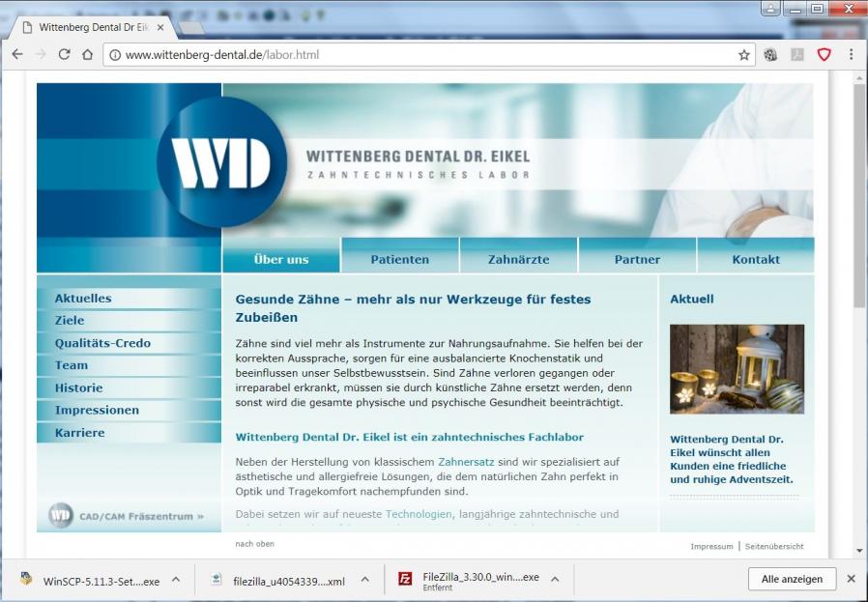Click heading Gesunde Zähne – mehr als nur Werkzeuge
Screen dimensions: 868x602
(413, 308)
